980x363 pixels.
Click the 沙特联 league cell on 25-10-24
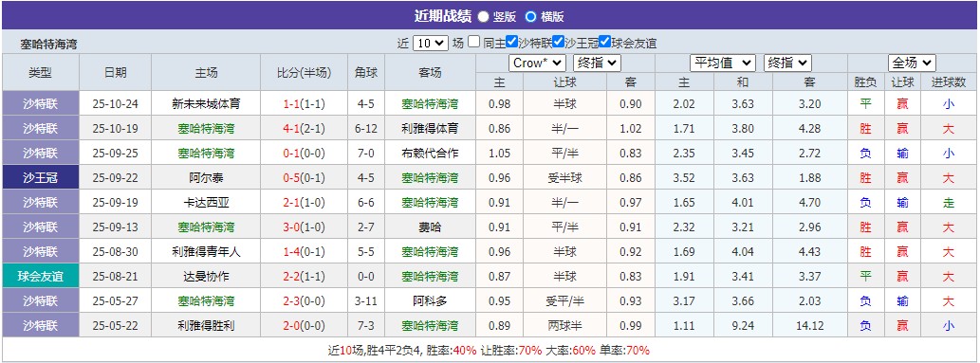41,103
